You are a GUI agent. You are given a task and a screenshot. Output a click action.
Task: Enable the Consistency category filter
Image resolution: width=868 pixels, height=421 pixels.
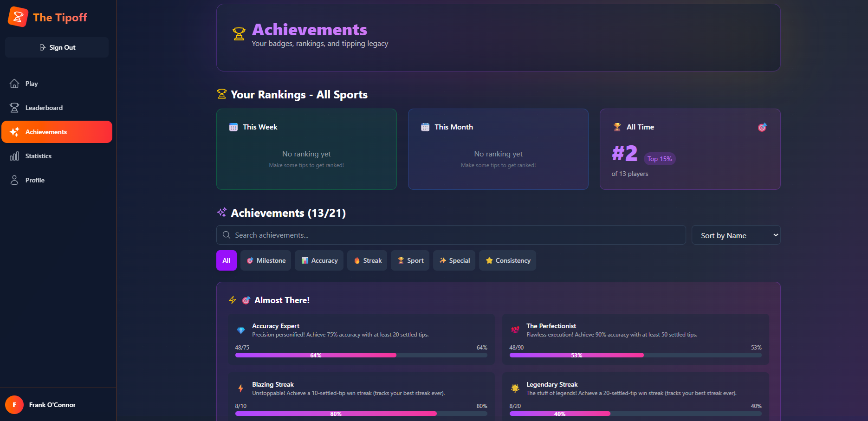point(507,260)
